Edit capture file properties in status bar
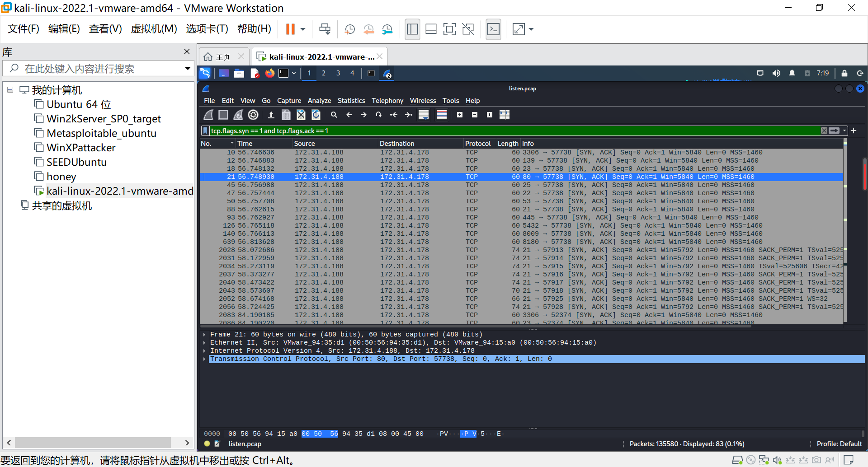868x467 pixels. click(x=217, y=444)
